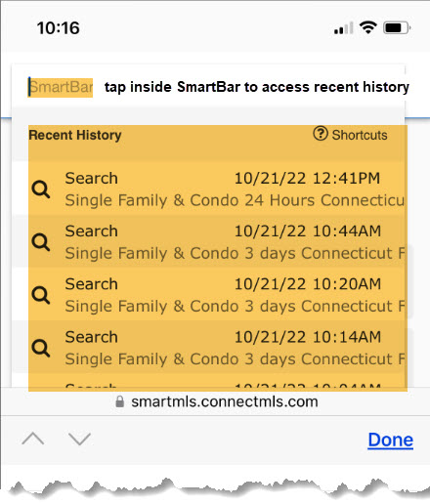This screenshot has height=504, width=430.
Task: Tap inside the SmartBar input field
Action: click(61, 87)
